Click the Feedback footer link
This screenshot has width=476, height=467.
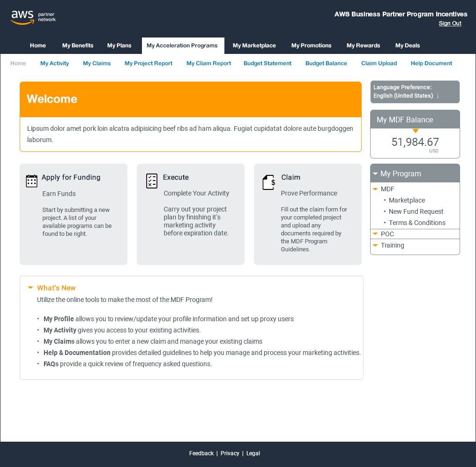tap(201, 453)
